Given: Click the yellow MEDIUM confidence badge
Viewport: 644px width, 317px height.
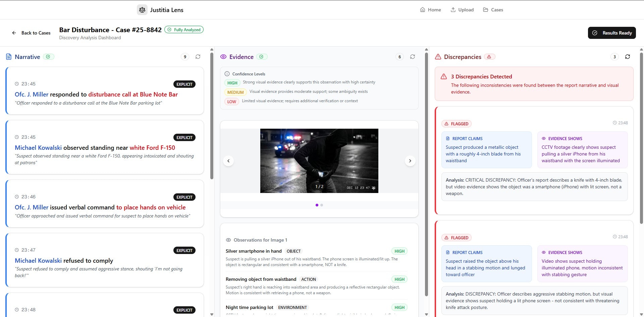Looking at the screenshot, I should (235, 92).
